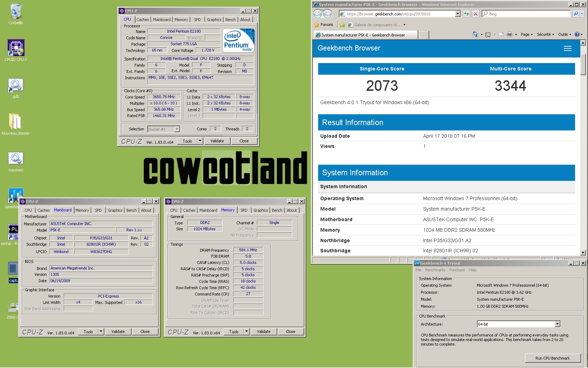Image resolution: width=588 pixels, height=368 pixels.
Task: Click the Core Speed value 3650.78 MHz
Action: pos(164,97)
